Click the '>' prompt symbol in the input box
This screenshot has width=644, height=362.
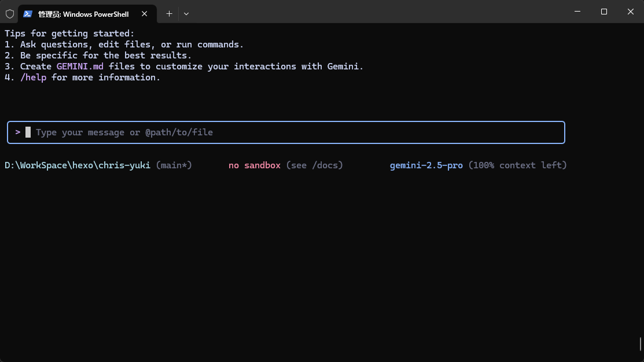tap(17, 132)
